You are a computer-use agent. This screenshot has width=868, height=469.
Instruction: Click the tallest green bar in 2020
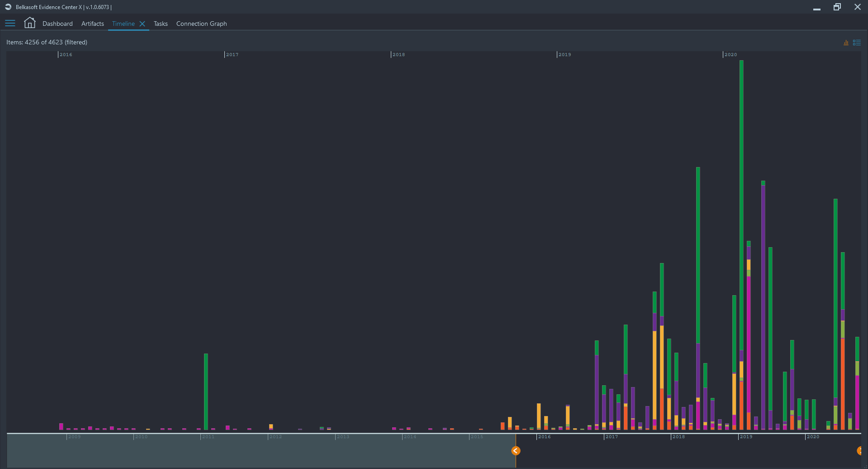click(x=741, y=205)
